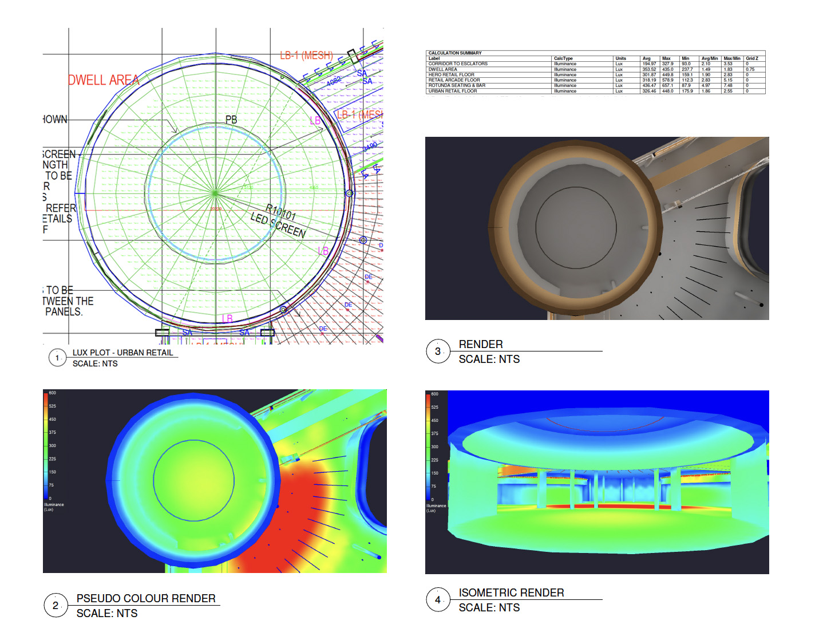Click the ISOMETRIC RENDER title text
819x644 pixels.
coord(511,592)
